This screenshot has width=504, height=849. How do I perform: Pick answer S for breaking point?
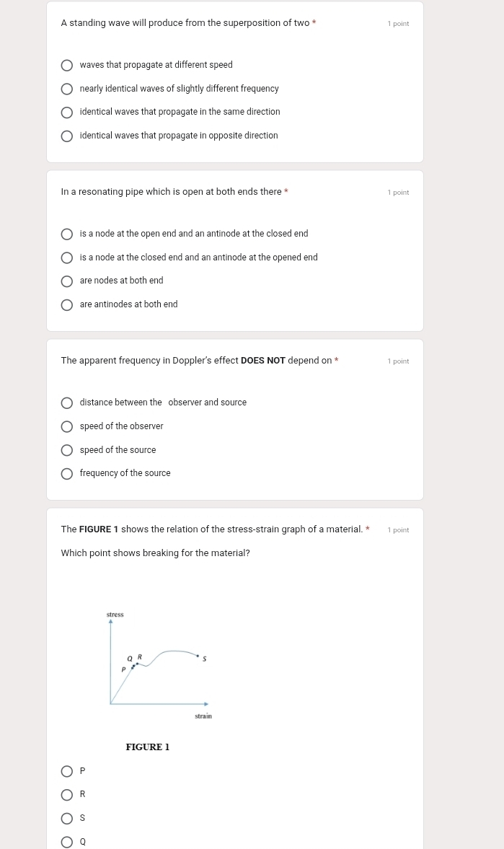[x=67, y=819]
